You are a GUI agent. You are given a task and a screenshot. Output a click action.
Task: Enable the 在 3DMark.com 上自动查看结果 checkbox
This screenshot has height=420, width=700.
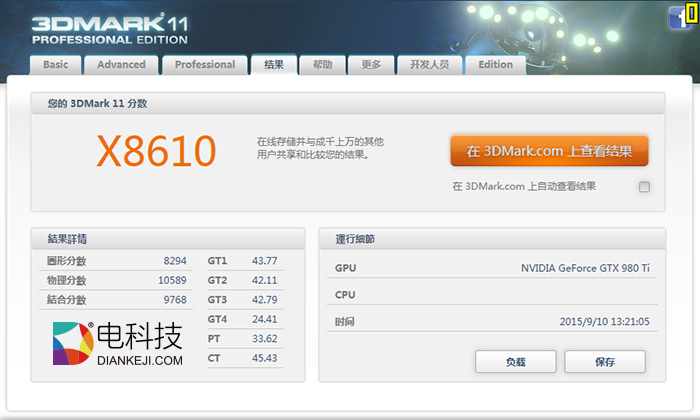644,187
